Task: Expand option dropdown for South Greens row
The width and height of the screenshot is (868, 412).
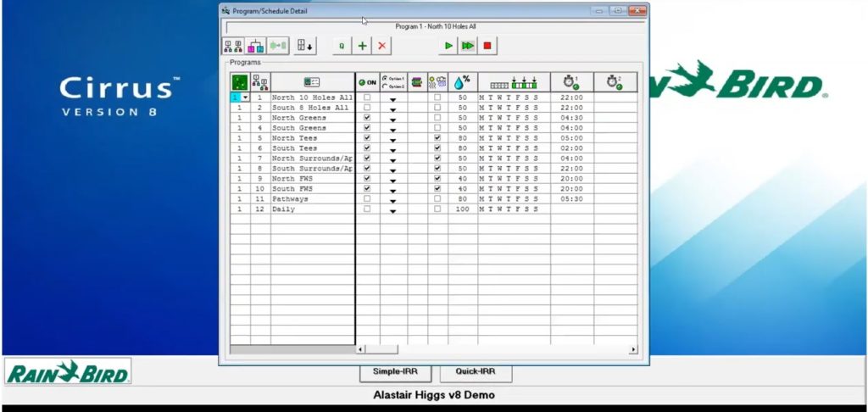Action: (x=393, y=131)
